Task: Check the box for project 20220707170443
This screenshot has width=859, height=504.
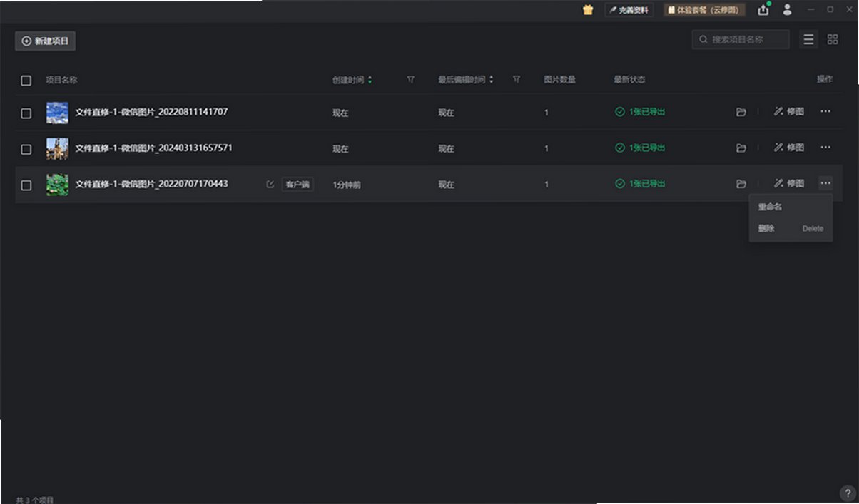Action: coord(26,185)
